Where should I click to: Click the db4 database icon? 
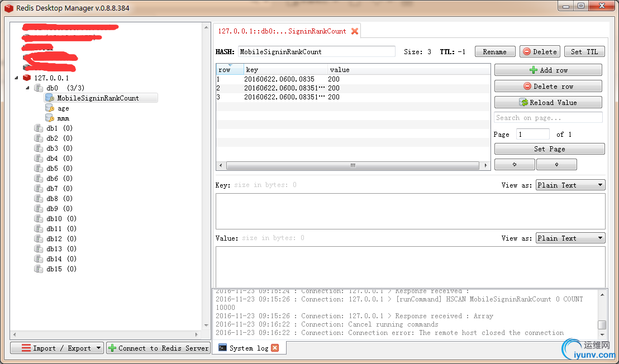point(39,158)
